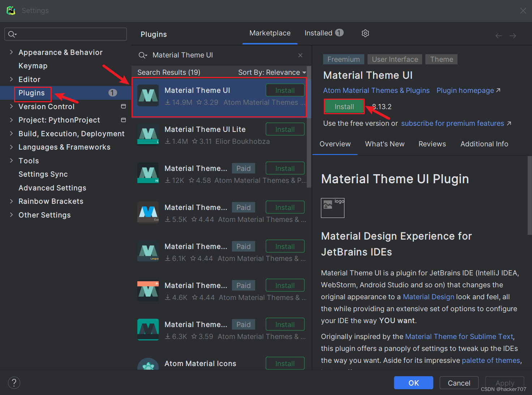Screen dimensions: 532x395
Task: Open the help question mark button
Action: tap(14, 383)
